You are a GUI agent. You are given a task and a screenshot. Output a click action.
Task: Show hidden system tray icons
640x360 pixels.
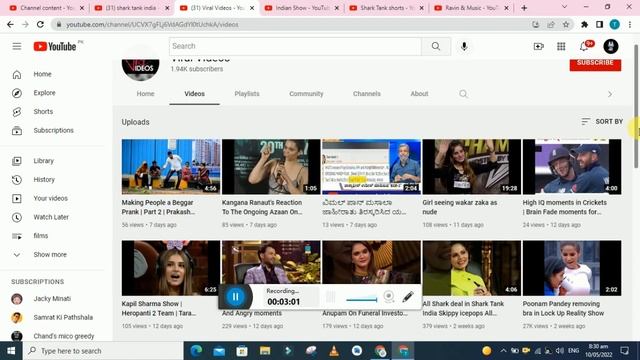[503, 351]
